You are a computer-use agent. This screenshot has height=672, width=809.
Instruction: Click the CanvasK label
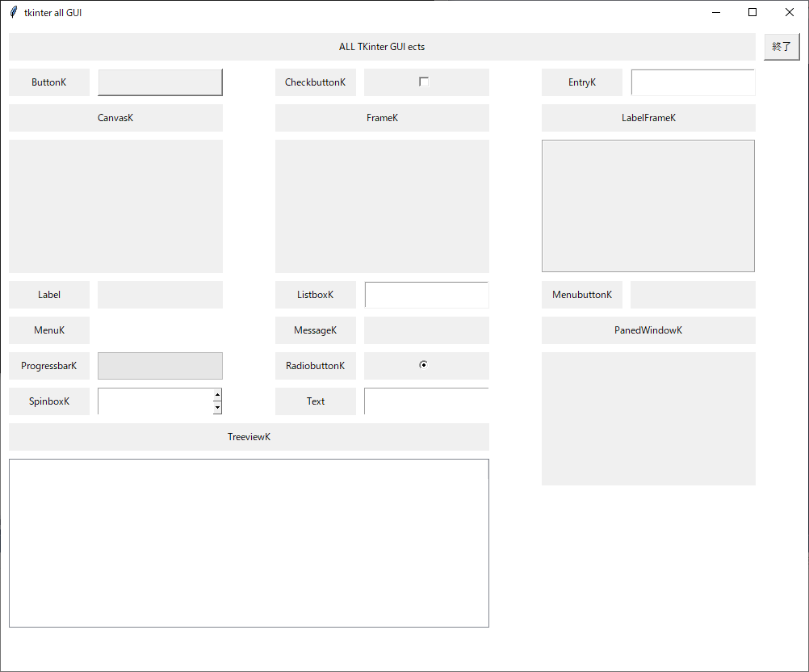(x=115, y=118)
